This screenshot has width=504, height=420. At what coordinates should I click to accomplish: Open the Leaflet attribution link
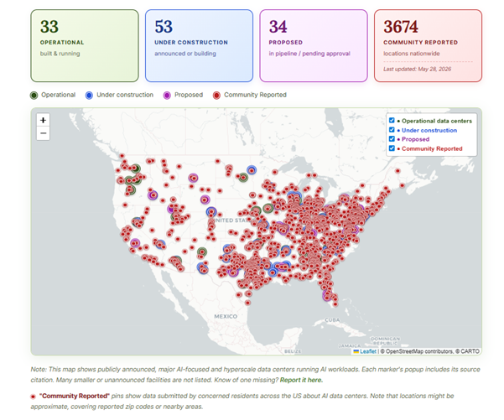[368, 351]
